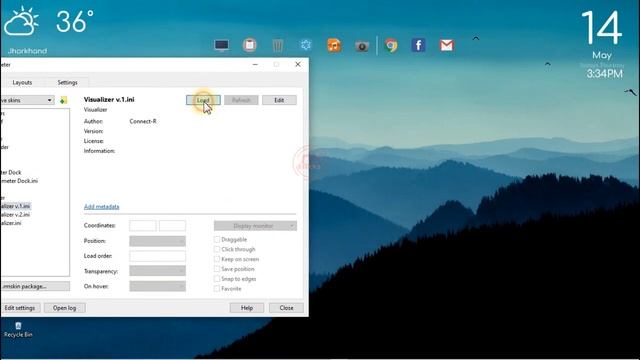The image size is (640, 360).
Task: Click the Close button at bottom
Action: [286, 308]
